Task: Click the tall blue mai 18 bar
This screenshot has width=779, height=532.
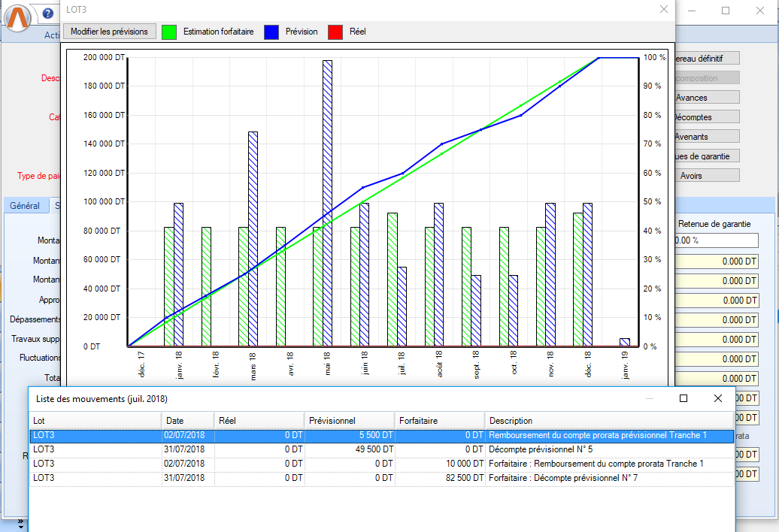Action: click(x=327, y=203)
